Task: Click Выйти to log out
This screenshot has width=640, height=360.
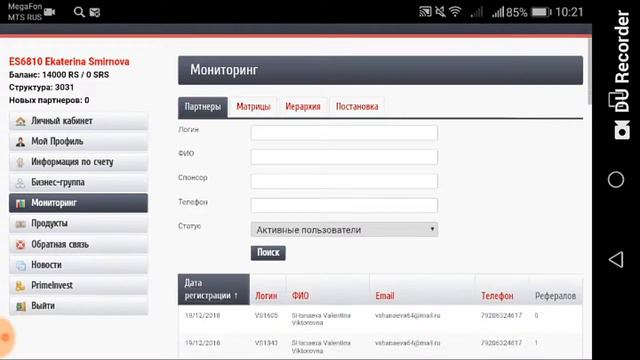Action: pyautogui.click(x=78, y=306)
